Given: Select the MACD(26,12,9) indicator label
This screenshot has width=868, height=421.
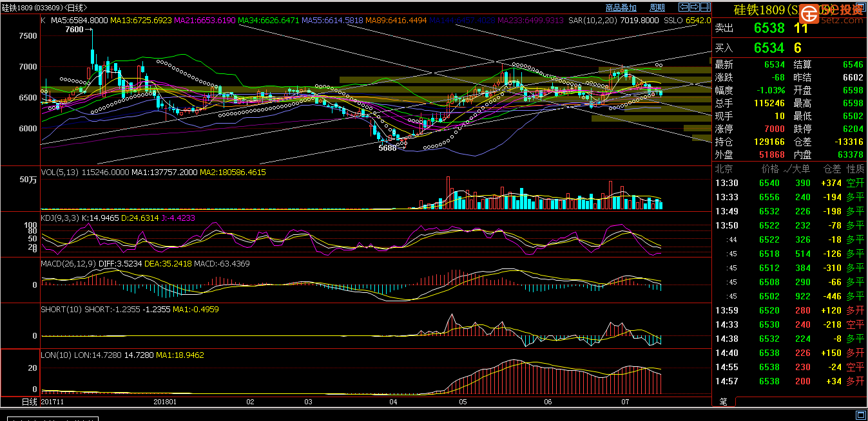Looking at the screenshot, I should click(x=68, y=264).
